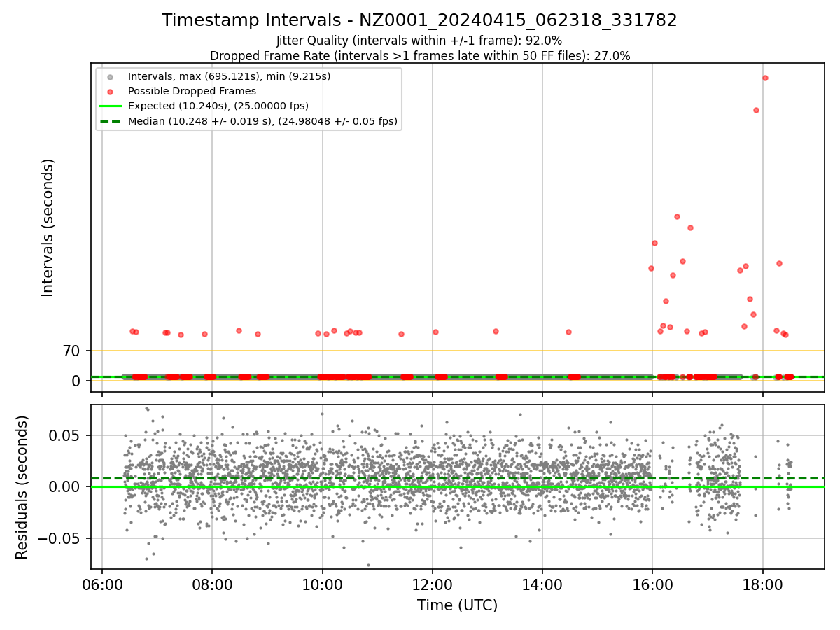Click the second-highest red point just before 18:00
This screenshot has height=630, width=840.
756,110
